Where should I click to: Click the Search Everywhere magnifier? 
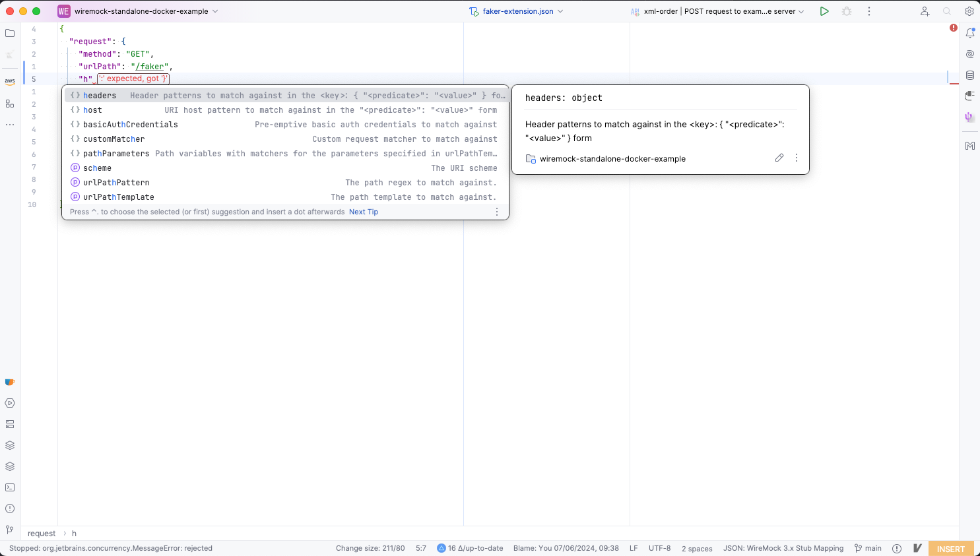947,11
